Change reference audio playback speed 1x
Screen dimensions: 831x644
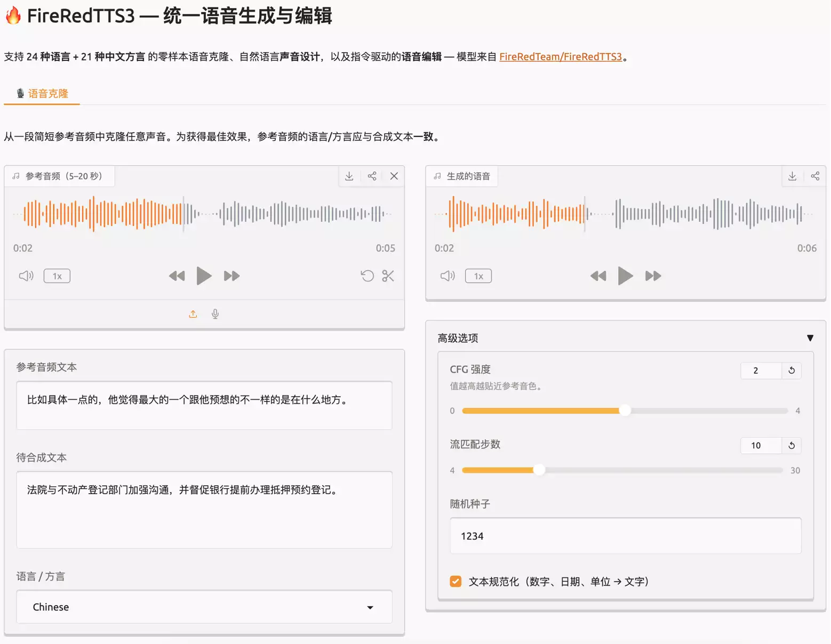(x=57, y=276)
